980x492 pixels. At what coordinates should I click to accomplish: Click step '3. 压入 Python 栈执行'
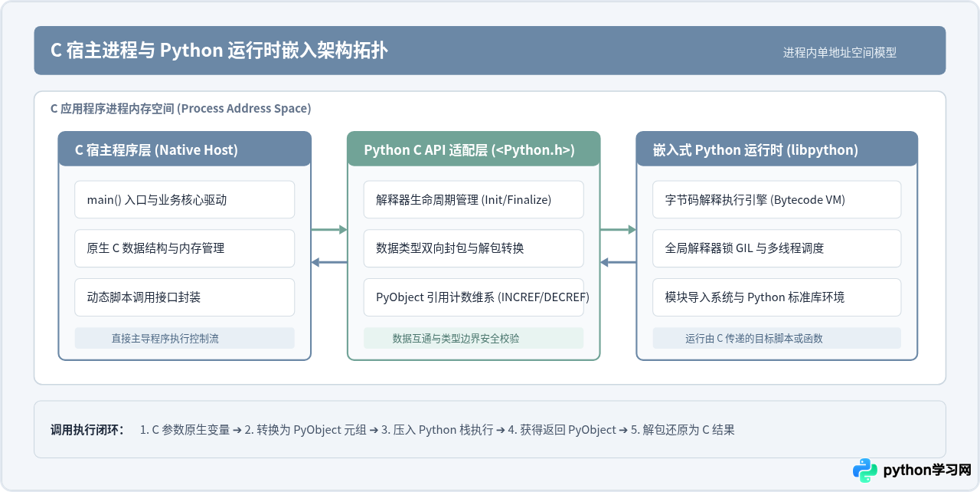pyautogui.click(x=437, y=430)
